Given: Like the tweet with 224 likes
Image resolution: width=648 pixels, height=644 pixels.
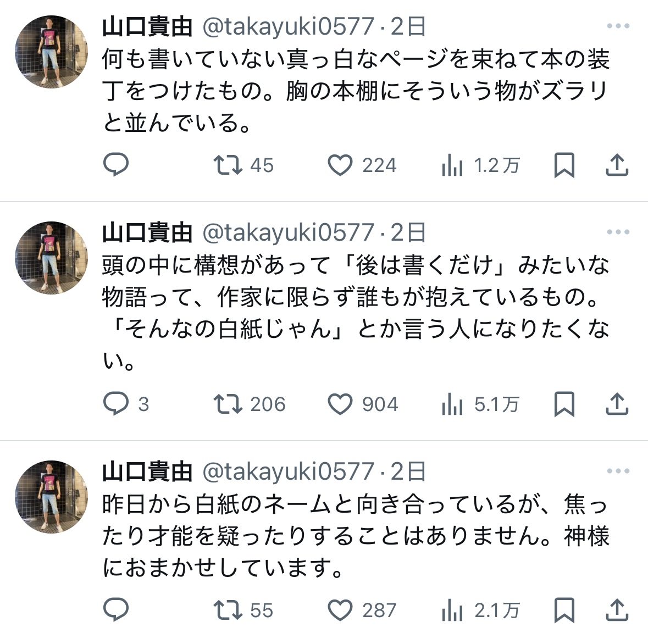Looking at the screenshot, I should pos(340,165).
